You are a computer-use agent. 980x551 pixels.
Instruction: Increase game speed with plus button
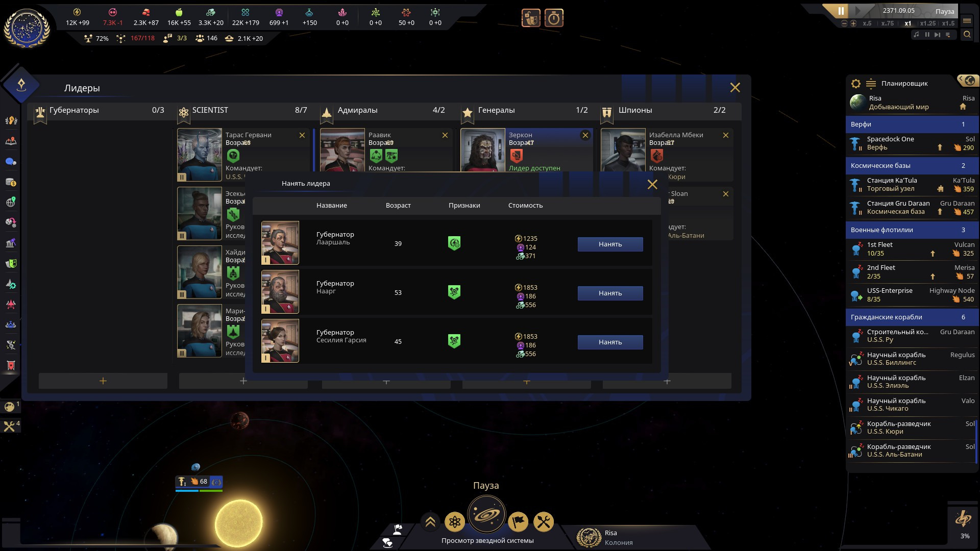tap(853, 23)
